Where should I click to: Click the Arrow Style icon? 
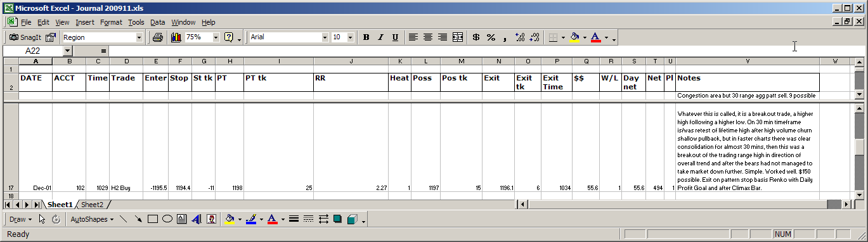click(x=323, y=219)
